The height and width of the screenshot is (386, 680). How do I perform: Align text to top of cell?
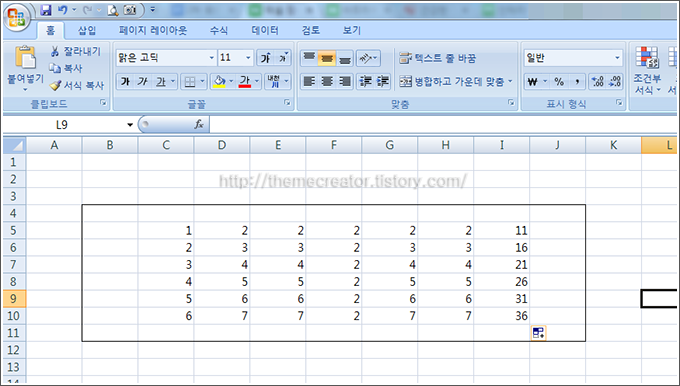coord(309,58)
